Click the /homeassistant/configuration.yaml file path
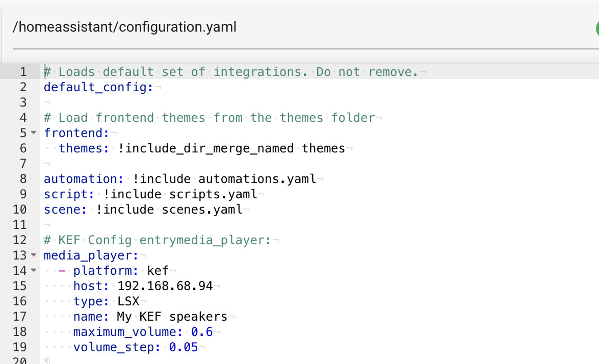Image resolution: width=599 pixels, height=364 pixels. click(x=125, y=27)
